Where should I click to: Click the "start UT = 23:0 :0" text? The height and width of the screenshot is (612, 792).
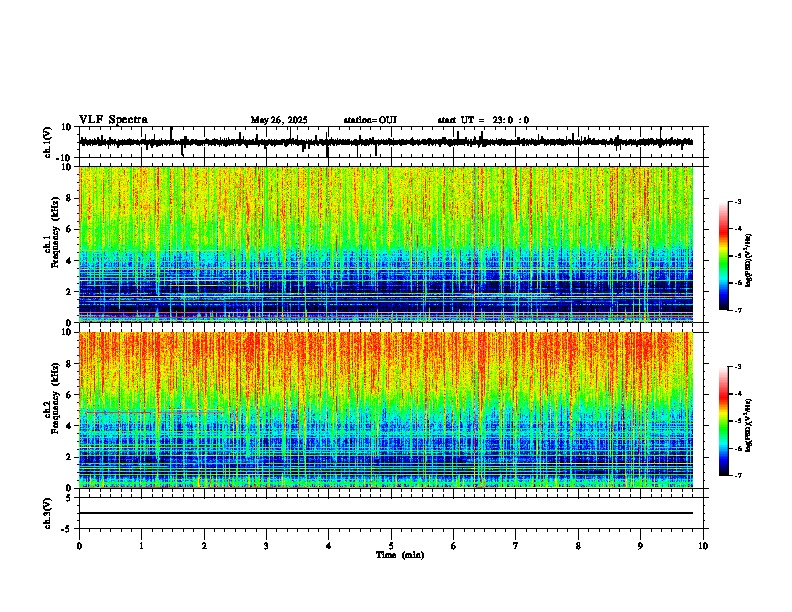483,120
